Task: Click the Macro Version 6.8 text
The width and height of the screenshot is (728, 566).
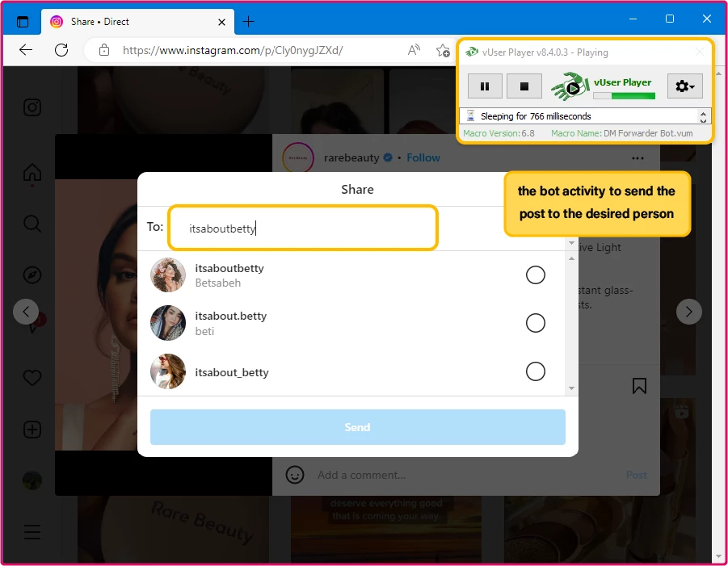Action: tap(499, 133)
